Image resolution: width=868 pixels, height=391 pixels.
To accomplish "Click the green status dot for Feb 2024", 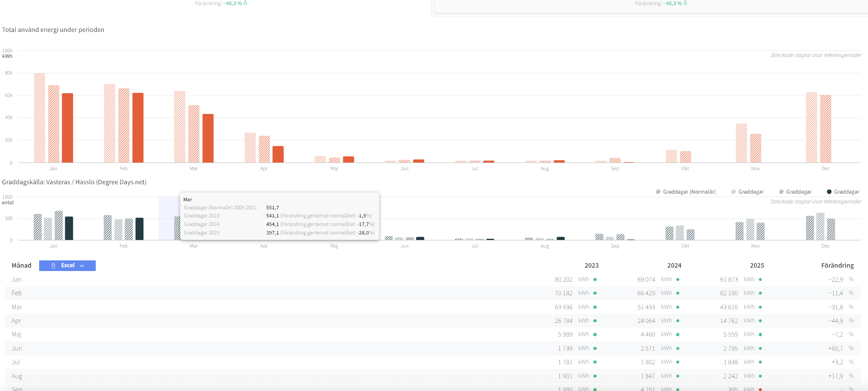I will click(678, 293).
